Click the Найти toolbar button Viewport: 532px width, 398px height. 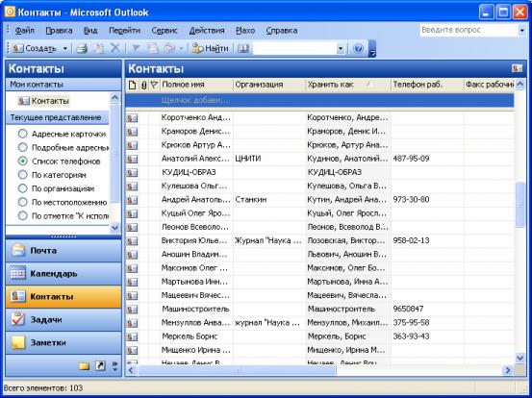tap(211, 48)
